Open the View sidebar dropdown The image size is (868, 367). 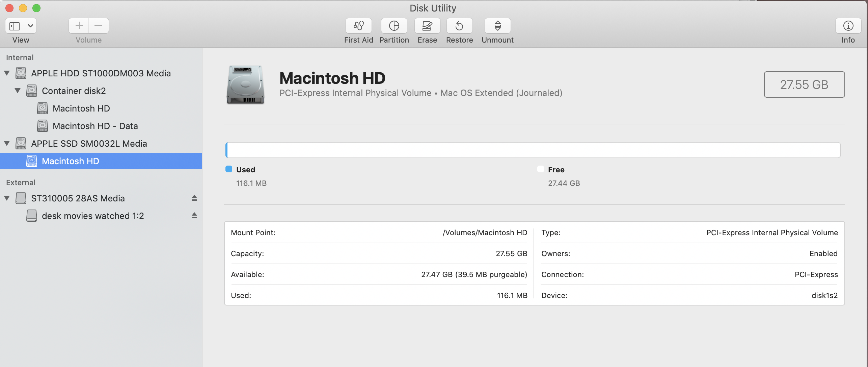coord(30,26)
